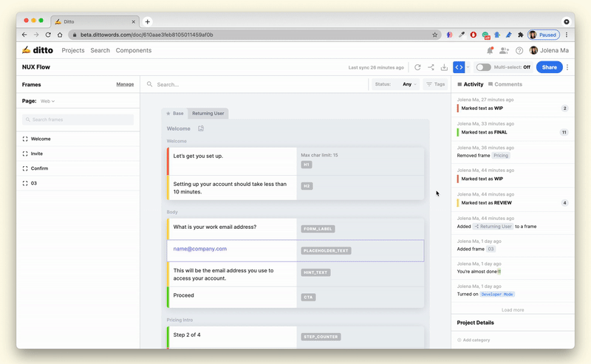Open a new browser tab
This screenshot has width=591, height=364.
point(147,21)
